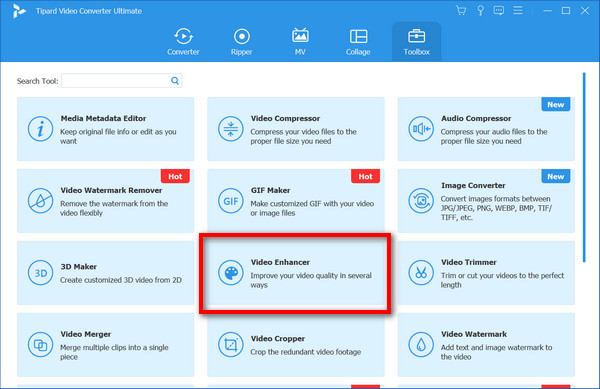The width and height of the screenshot is (600, 389).
Task: Open the Video Cropper crop icon
Action: coord(230,345)
